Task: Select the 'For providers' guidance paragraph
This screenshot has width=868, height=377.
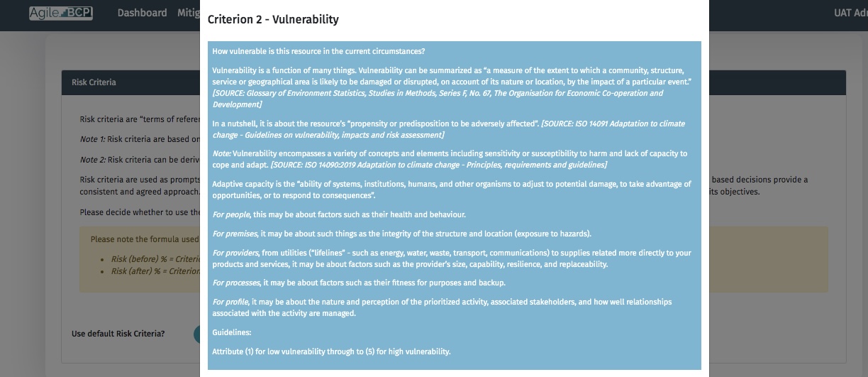Action: (451, 258)
